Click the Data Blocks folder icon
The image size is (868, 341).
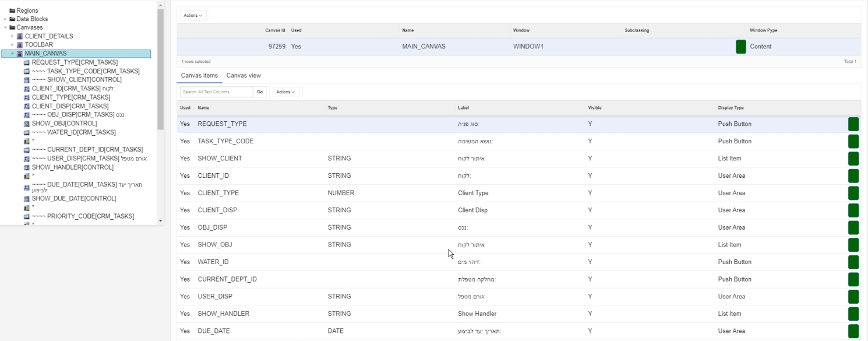pos(12,19)
